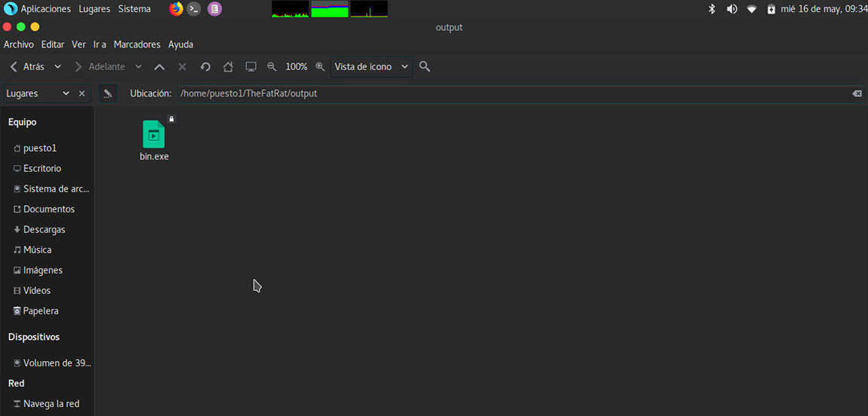The height and width of the screenshot is (416, 868).
Task: Go up to parent folder
Action: pos(160,67)
